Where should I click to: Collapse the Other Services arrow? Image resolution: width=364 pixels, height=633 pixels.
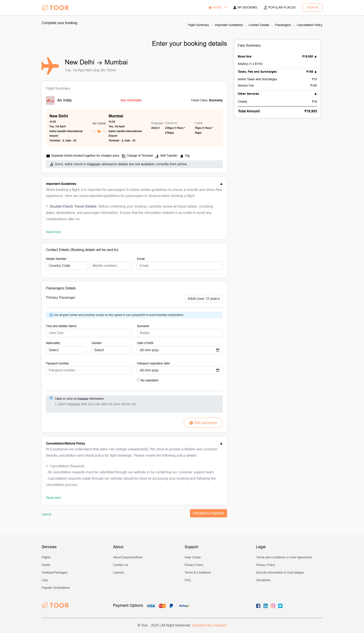315,94
